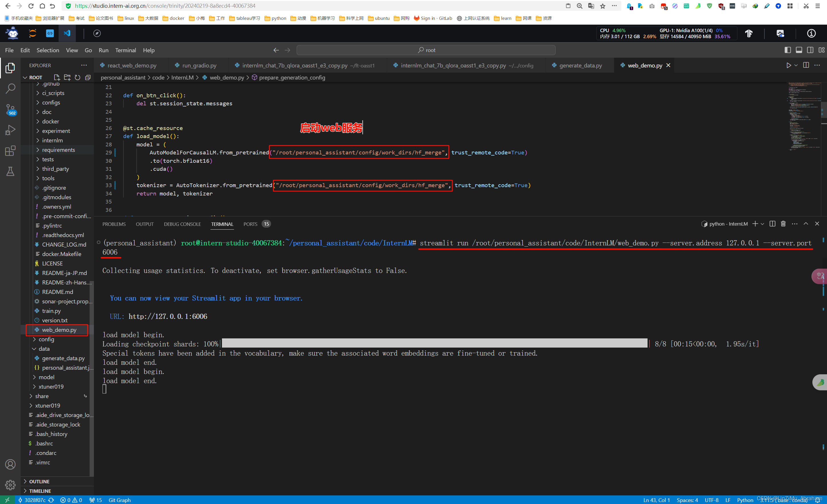Select the VS Code icon in studio header
Screen dimensions: 827x504
[x=67, y=33]
